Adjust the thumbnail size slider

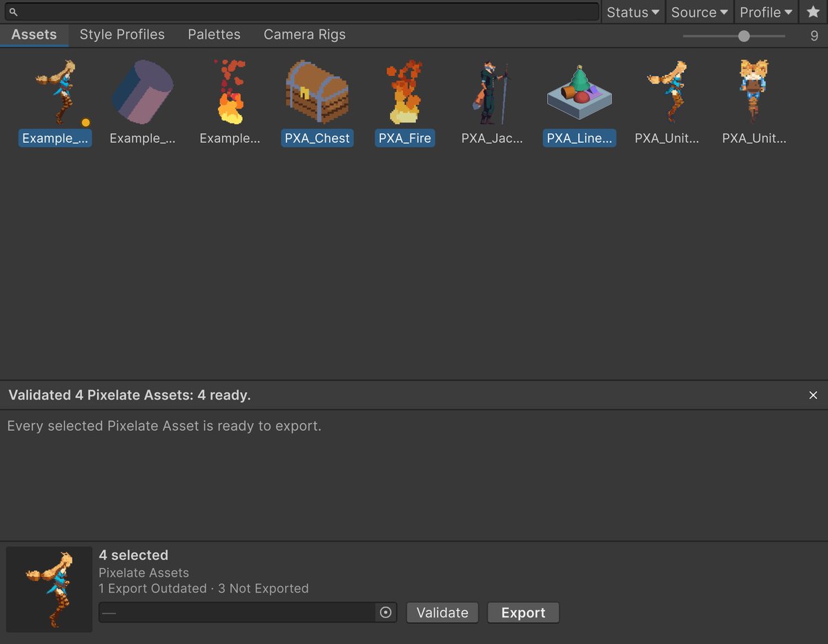click(744, 36)
